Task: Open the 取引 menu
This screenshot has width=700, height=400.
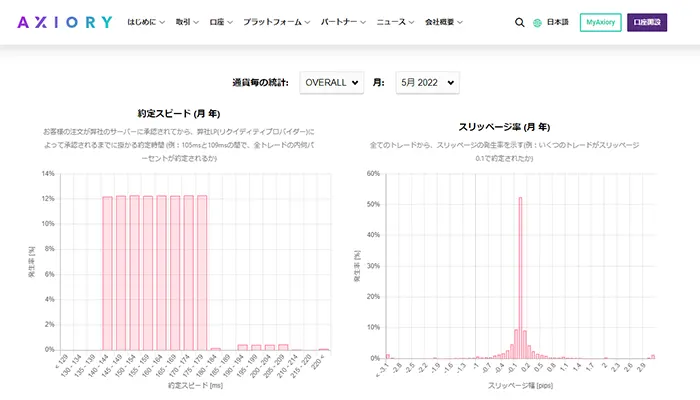Action: click(x=187, y=22)
